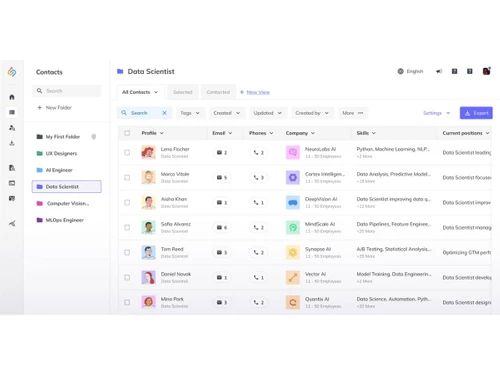Clear the search filter with X icon
The width and height of the screenshot is (500, 375).
(x=164, y=113)
